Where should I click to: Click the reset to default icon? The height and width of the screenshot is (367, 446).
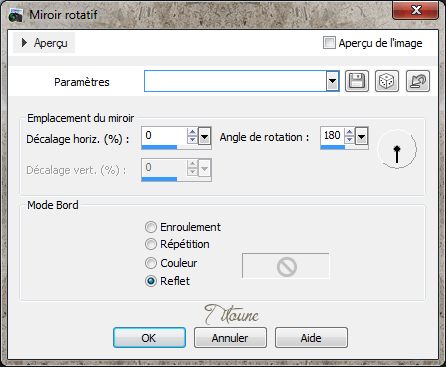point(418,81)
